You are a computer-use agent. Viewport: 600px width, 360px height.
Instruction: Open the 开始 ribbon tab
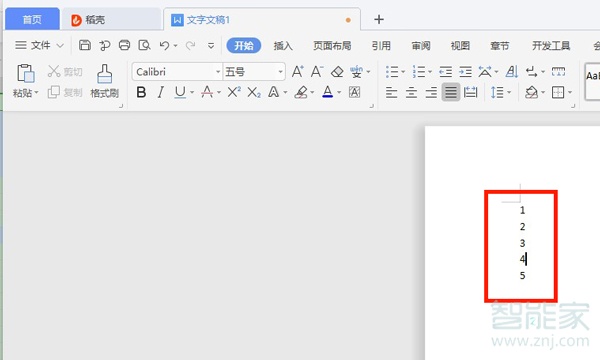click(x=244, y=46)
